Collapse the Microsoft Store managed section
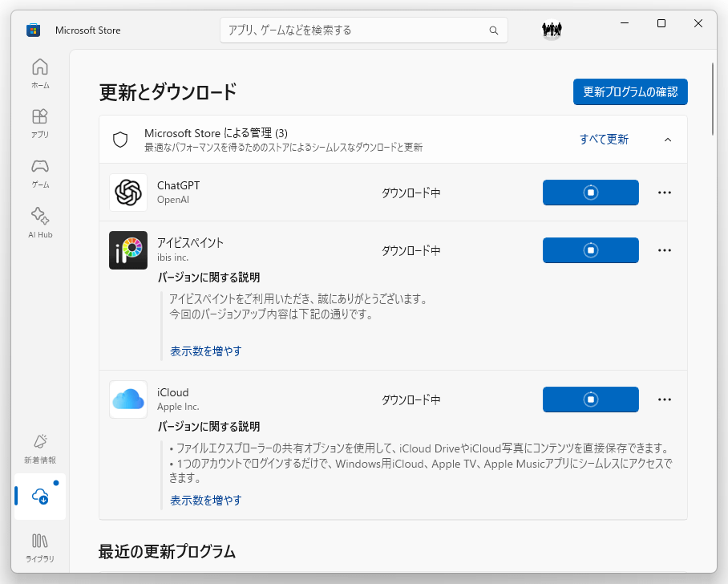728x584 pixels. (x=668, y=140)
